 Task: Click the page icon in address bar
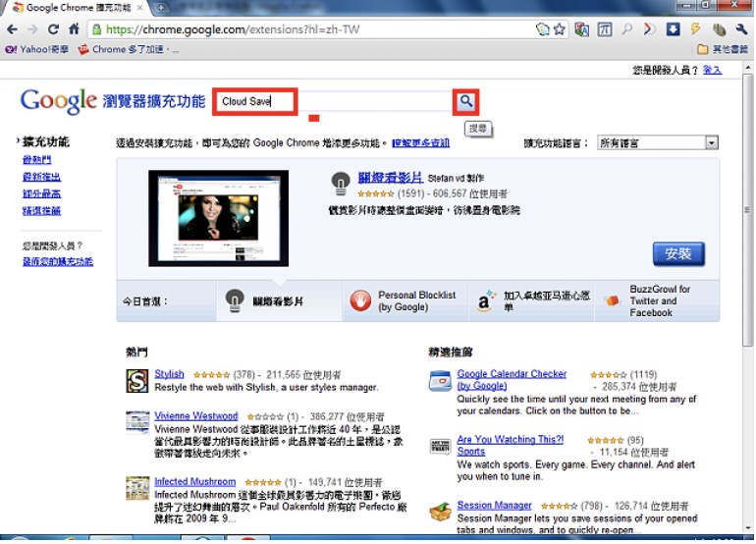(x=543, y=29)
